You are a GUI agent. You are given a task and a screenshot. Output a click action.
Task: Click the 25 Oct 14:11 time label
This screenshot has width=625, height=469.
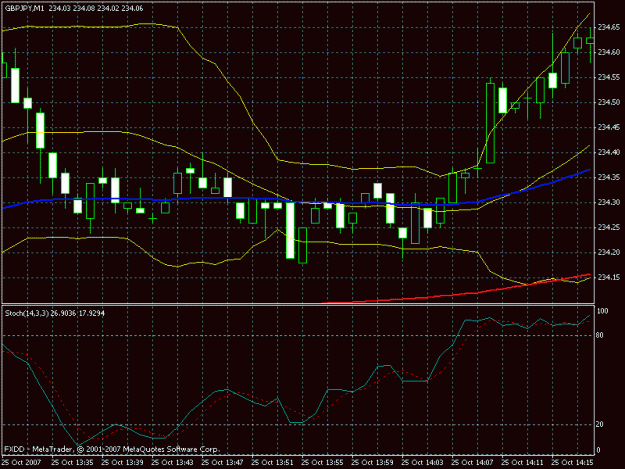pyautogui.click(x=522, y=463)
